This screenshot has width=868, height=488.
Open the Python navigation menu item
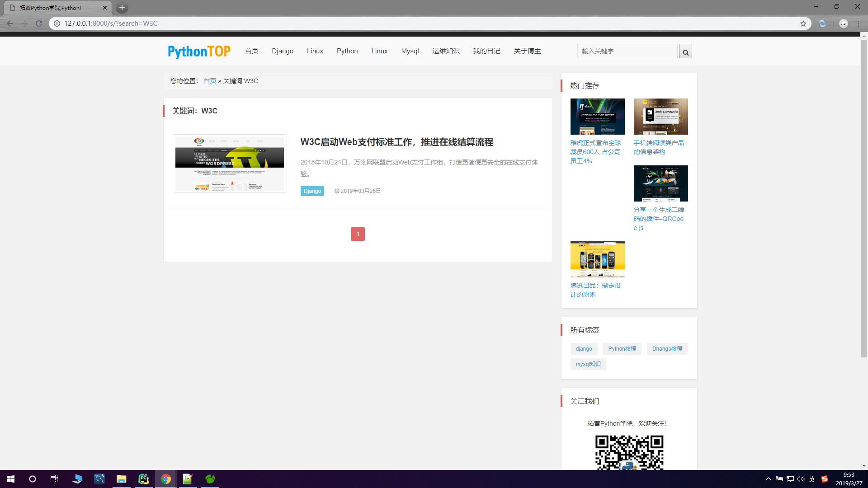click(x=347, y=51)
